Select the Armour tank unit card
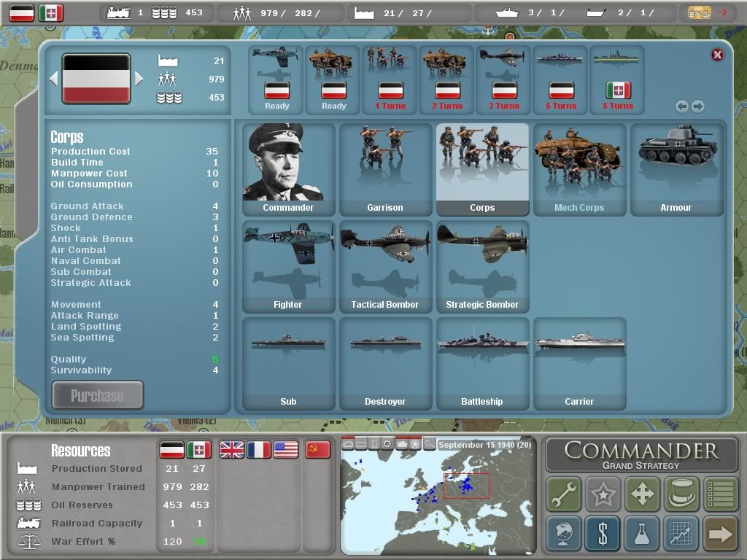This screenshot has width=747, height=560. pos(676,169)
